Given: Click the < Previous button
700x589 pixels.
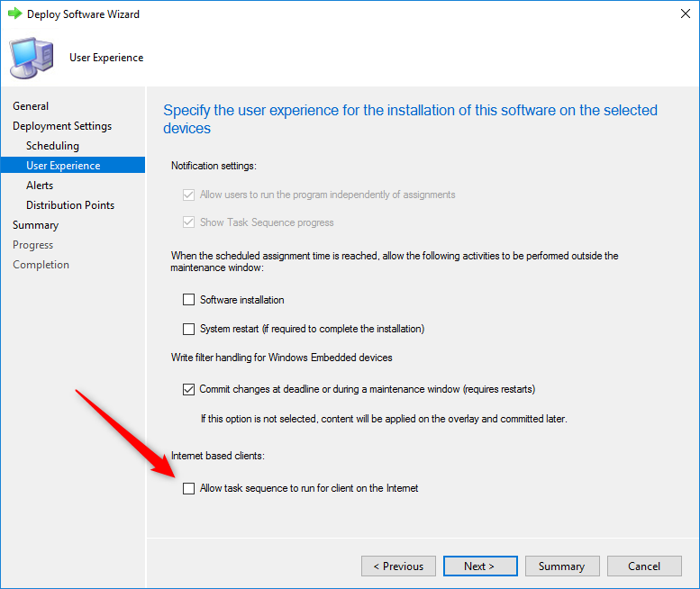Looking at the screenshot, I should [398, 566].
